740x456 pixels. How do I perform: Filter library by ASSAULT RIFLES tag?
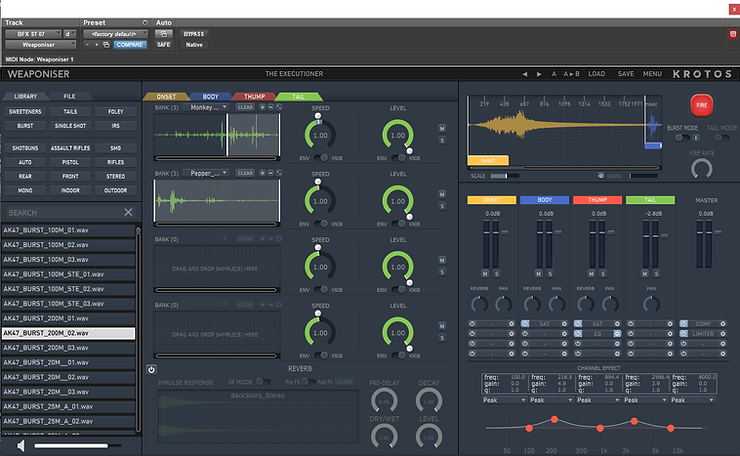point(70,148)
